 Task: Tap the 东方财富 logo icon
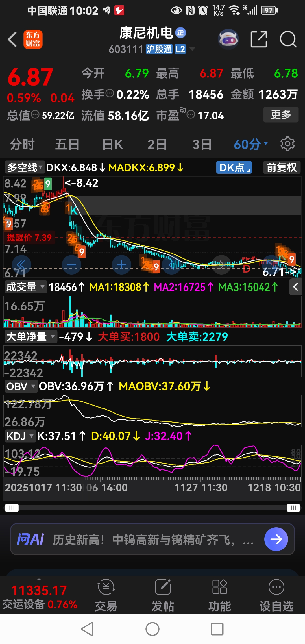coord(33,39)
